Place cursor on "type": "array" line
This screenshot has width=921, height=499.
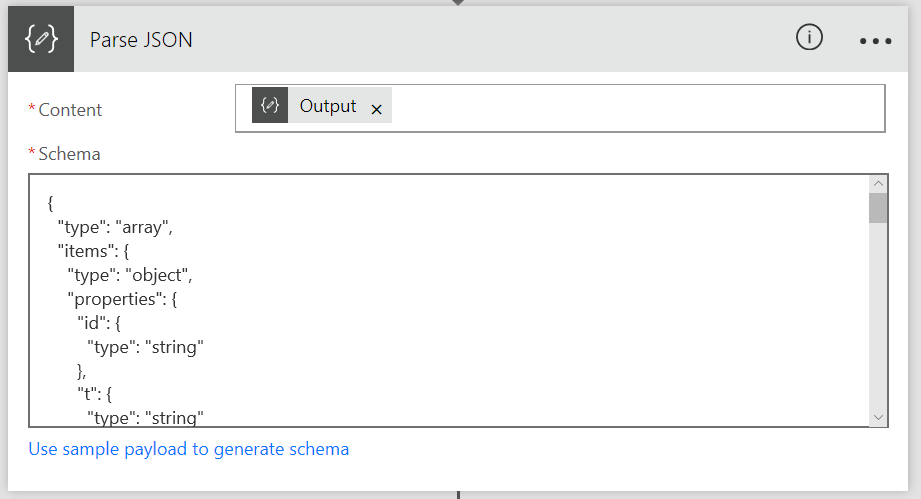click(115, 227)
